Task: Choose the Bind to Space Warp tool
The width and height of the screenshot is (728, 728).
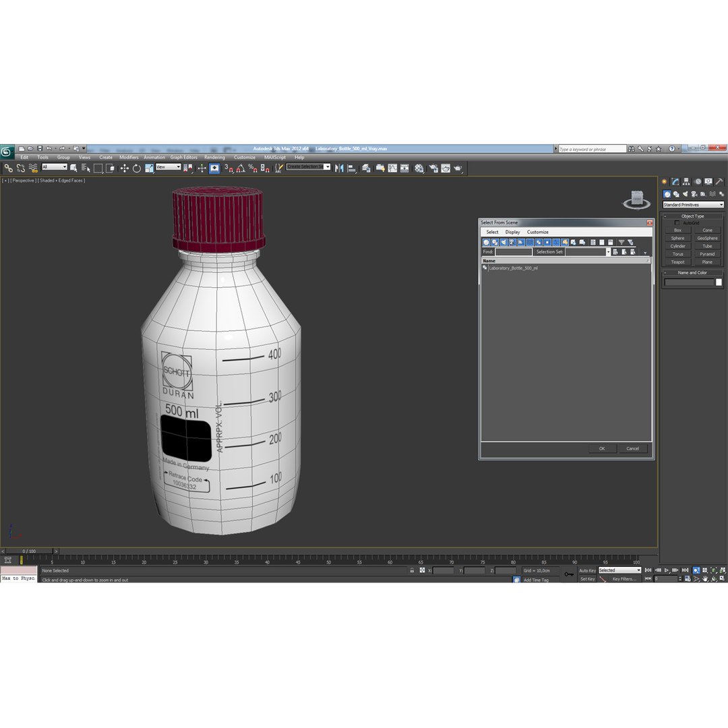Action: tap(33, 168)
